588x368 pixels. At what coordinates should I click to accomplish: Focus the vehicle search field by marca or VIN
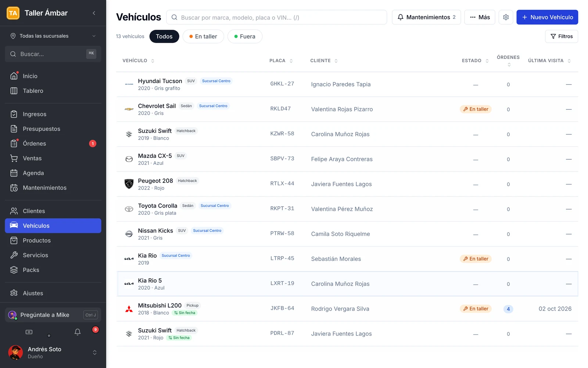[x=276, y=17]
